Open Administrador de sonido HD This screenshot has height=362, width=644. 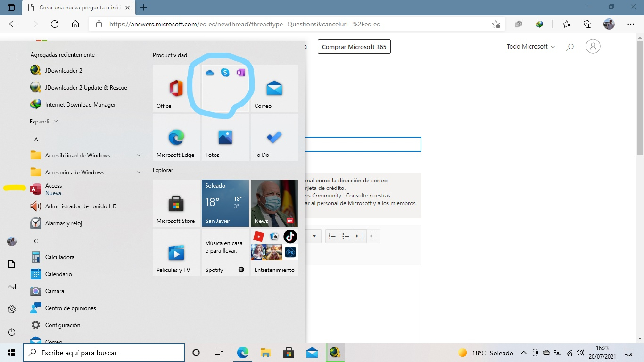coord(85,206)
